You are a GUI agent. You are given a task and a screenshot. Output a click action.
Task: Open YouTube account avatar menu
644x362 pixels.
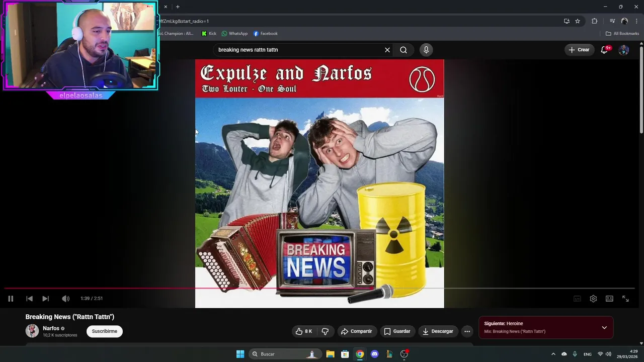click(623, 50)
